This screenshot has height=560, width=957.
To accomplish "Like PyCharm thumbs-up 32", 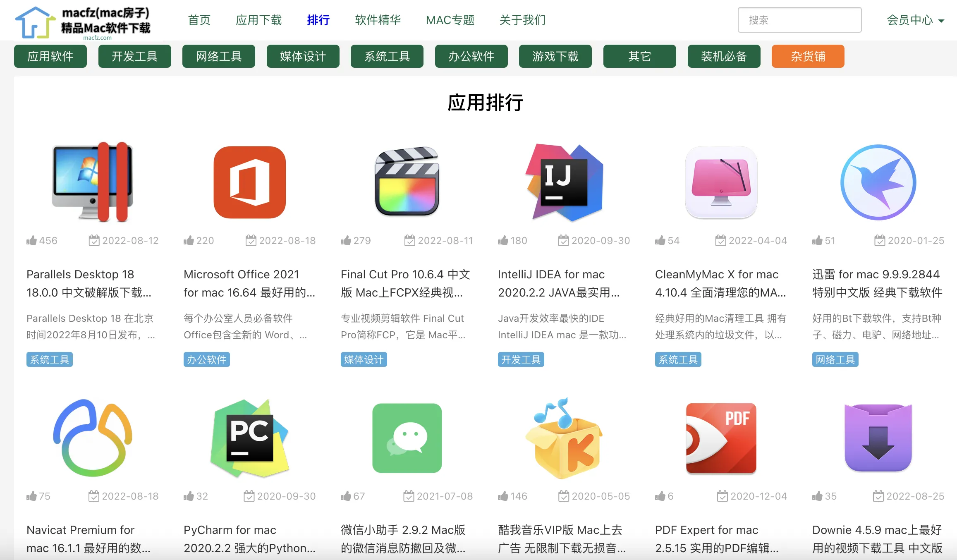I will click(196, 496).
